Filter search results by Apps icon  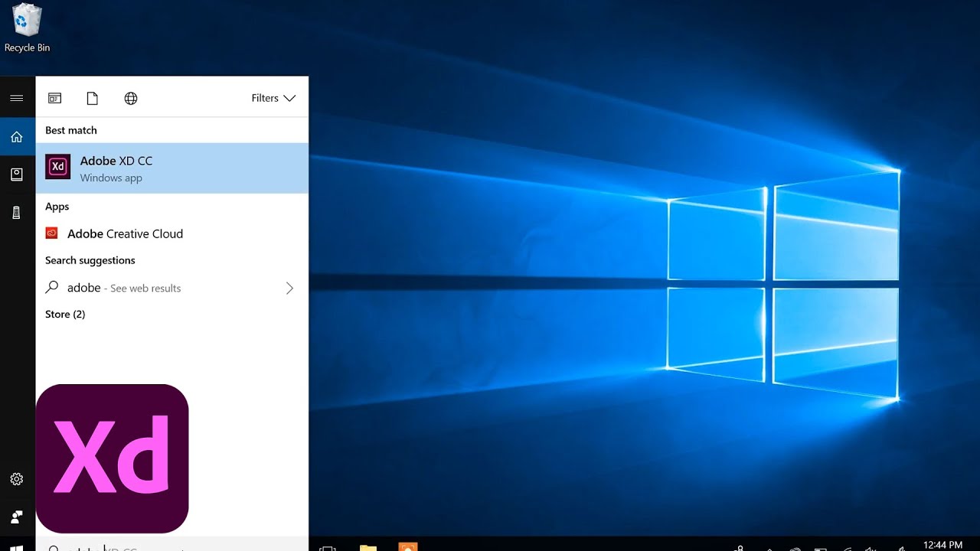point(54,98)
